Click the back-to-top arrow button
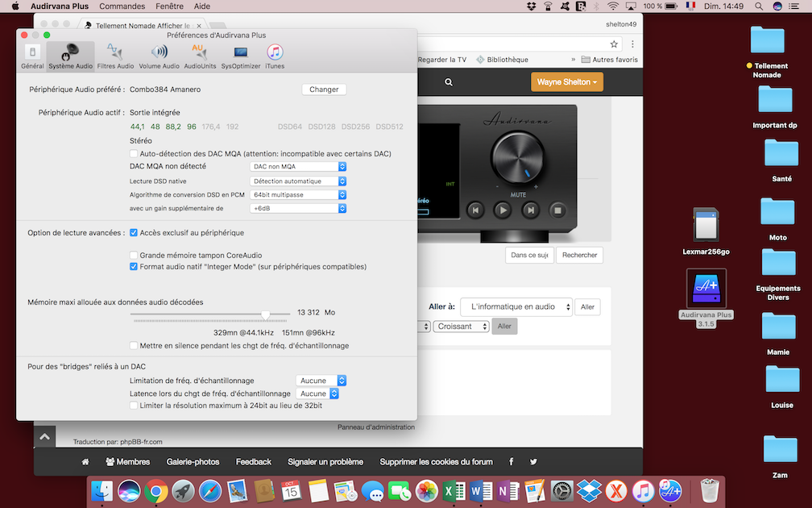 point(44,436)
